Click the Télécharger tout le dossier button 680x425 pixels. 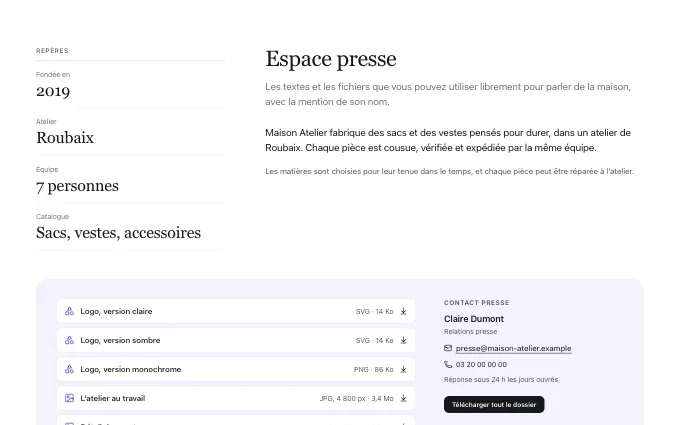tap(494, 405)
